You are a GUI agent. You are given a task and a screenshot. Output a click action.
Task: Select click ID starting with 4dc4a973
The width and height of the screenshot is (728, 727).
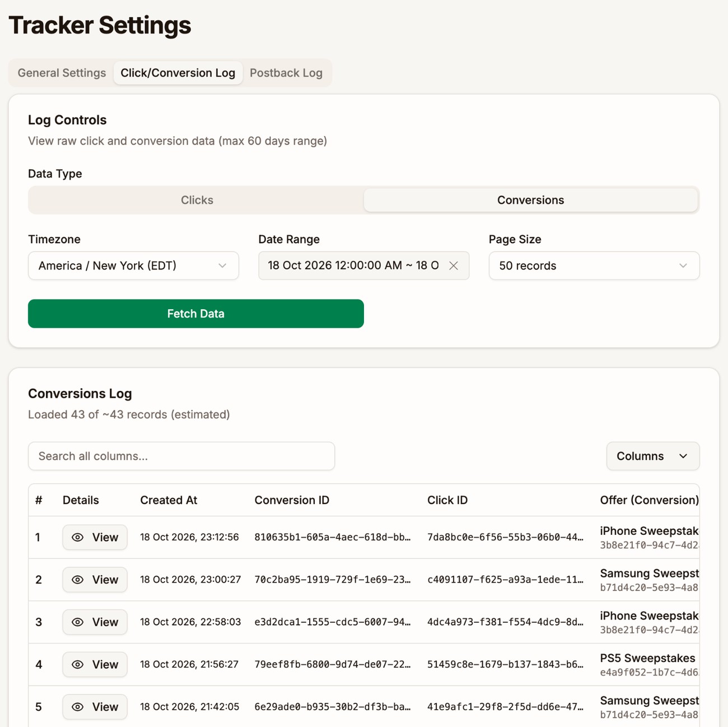coord(505,622)
